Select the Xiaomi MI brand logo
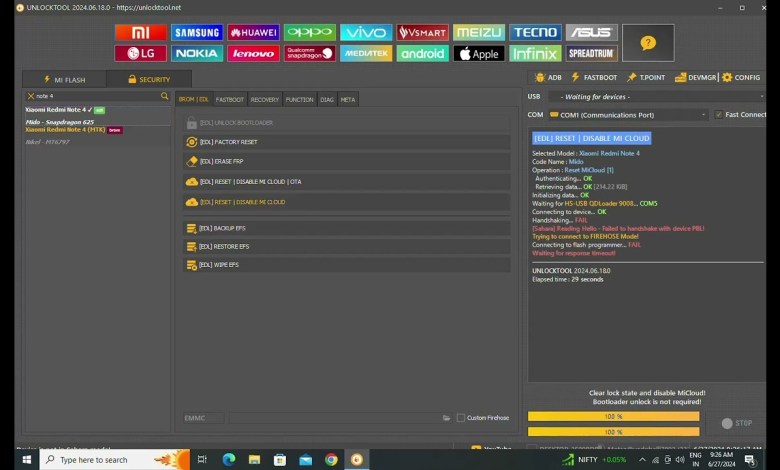This screenshot has height=470, width=780. (x=141, y=32)
